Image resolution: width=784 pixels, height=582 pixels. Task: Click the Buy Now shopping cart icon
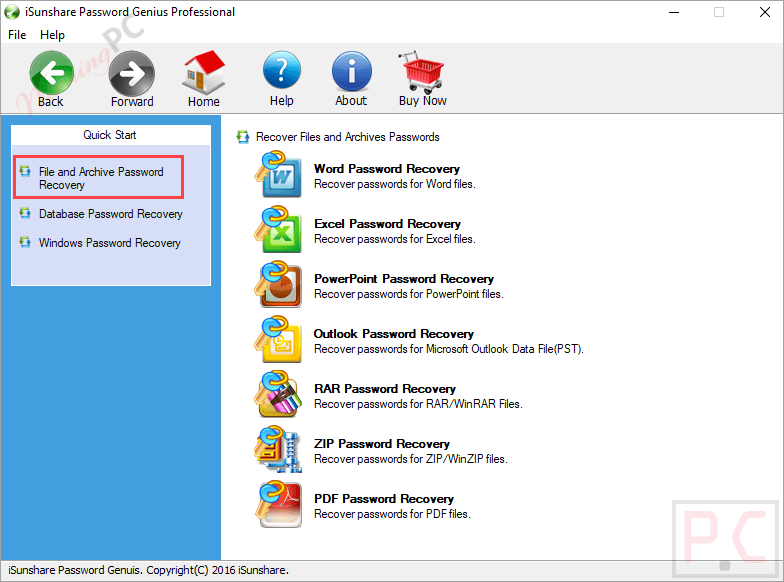pyautogui.click(x=422, y=72)
